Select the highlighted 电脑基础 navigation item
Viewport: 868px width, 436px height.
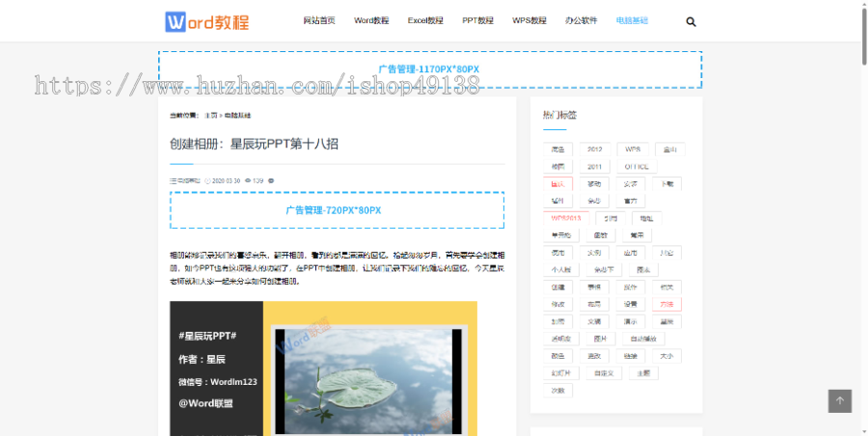(632, 21)
